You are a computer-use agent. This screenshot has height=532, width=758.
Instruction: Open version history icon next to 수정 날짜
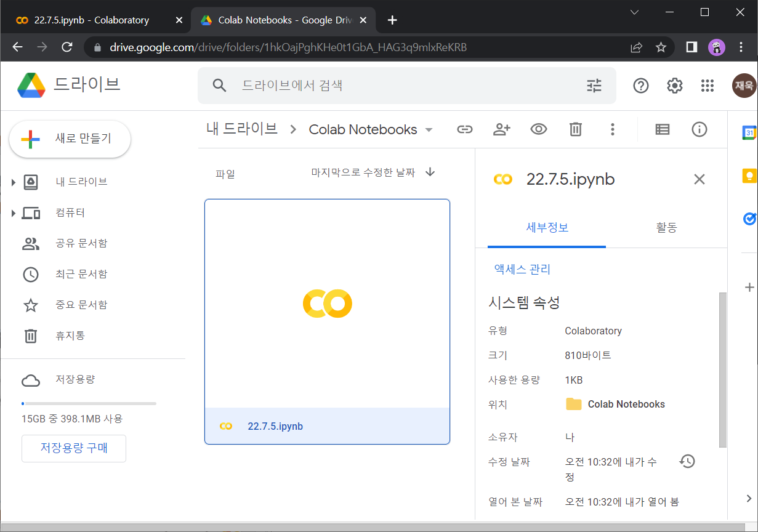(x=687, y=461)
